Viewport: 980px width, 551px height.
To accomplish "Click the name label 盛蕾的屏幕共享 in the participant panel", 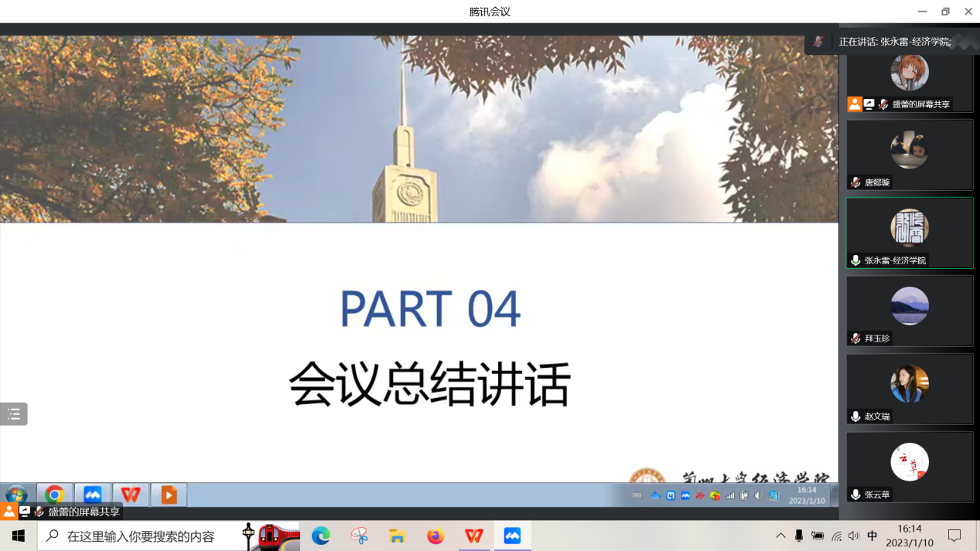I will [x=921, y=104].
